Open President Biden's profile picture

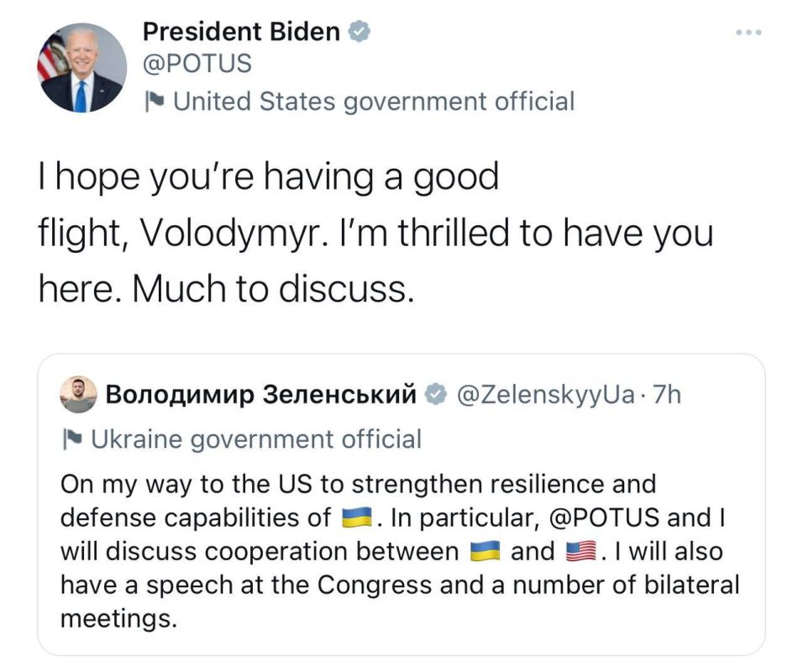point(82,67)
